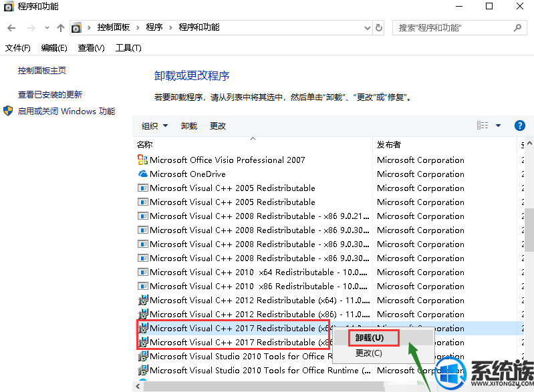The width and height of the screenshot is (534, 392).
Task: Open 控制面板主页 link
Action: pyautogui.click(x=42, y=70)
